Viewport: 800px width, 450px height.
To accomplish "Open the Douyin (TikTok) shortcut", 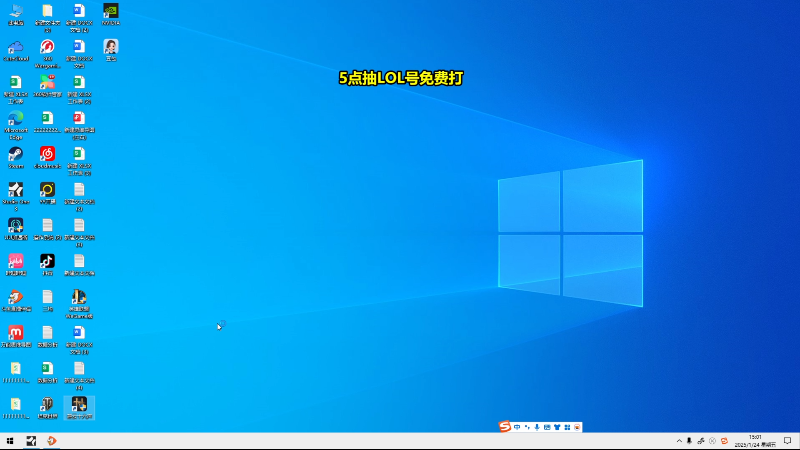I will [47, 264].
